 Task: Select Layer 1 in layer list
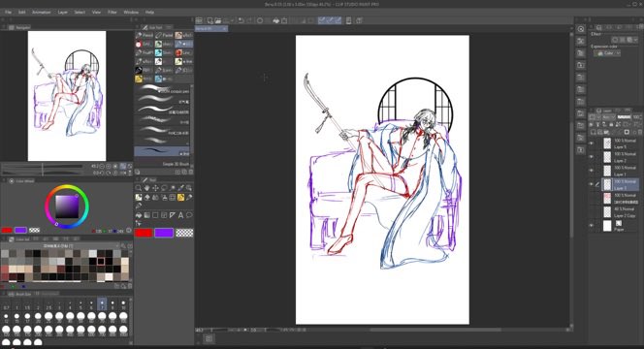(620, 171)
